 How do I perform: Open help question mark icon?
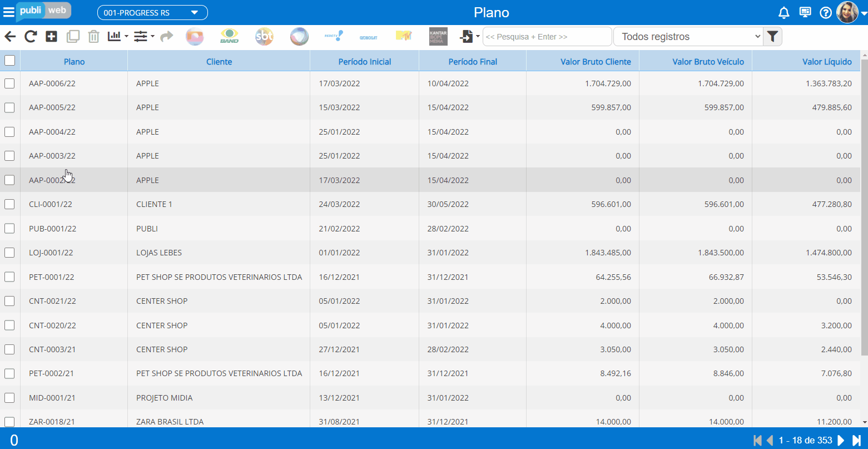click(826, 13)
